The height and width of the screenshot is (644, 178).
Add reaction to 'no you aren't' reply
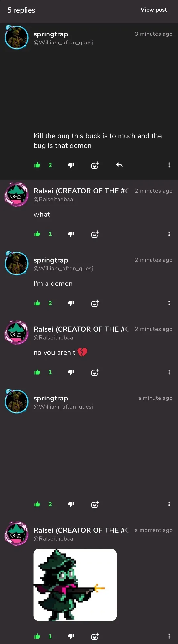point(95,372)
